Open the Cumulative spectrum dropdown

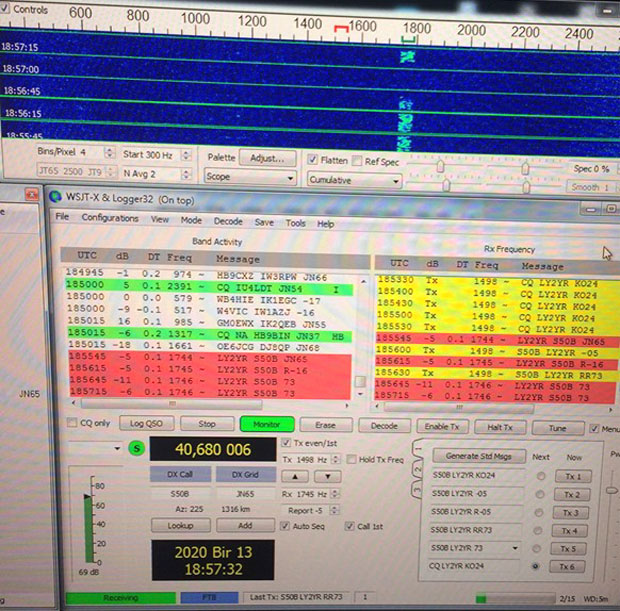click(354, 180)
